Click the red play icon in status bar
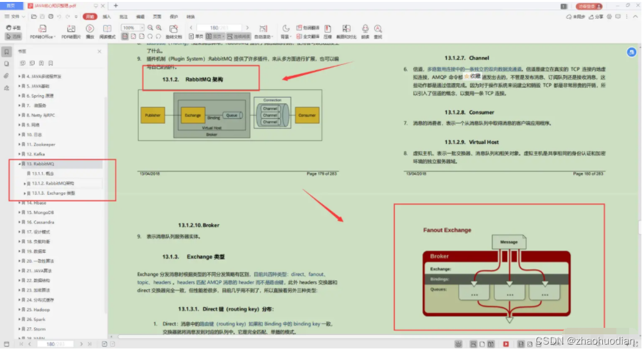644x351 pixels. [x=506, y=345]
